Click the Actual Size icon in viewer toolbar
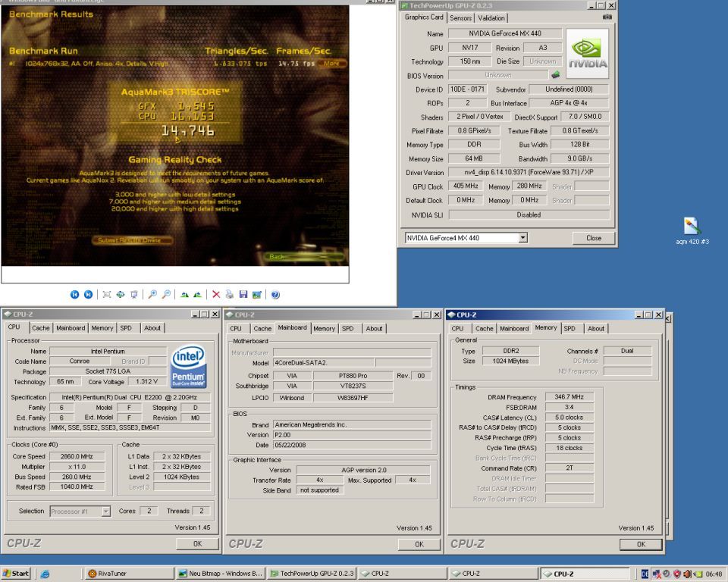This screenshot has width=728, height=582. [x=121, y=294]
